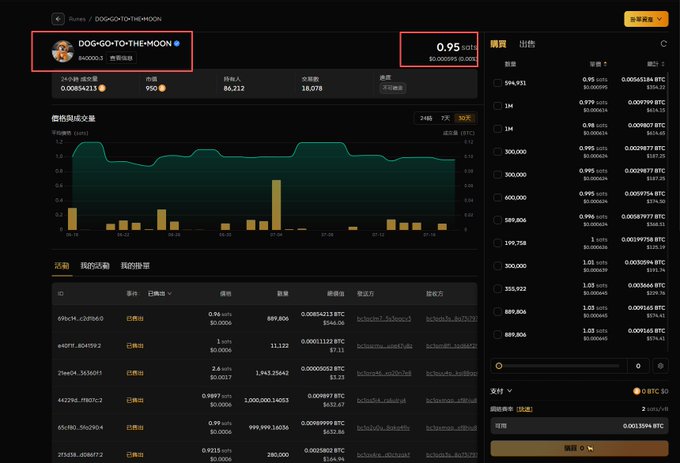Click the coin icon beside market cap 950
This screenshot has height=463, width=680.
162,88
